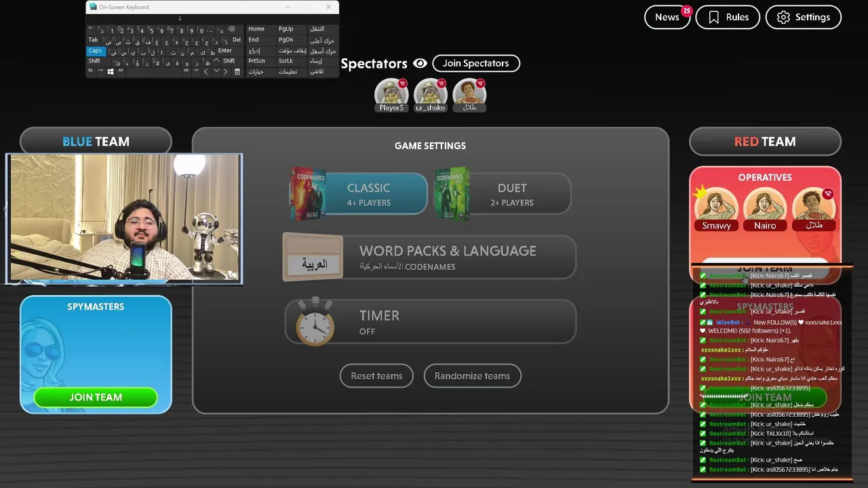Click the Del key on On-Screen Keyboard
This screenshot has width=868, height=488.
(x=237, y=41)
